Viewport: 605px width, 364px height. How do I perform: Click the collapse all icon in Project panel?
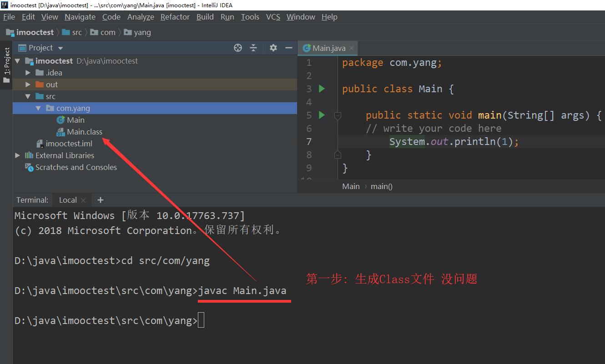click(x=253, y=48)
